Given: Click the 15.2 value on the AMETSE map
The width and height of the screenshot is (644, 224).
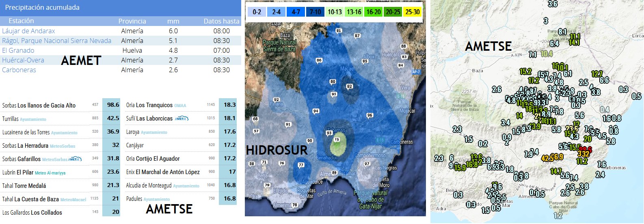Looking at the screenshot, I should [x=525, y=72].
